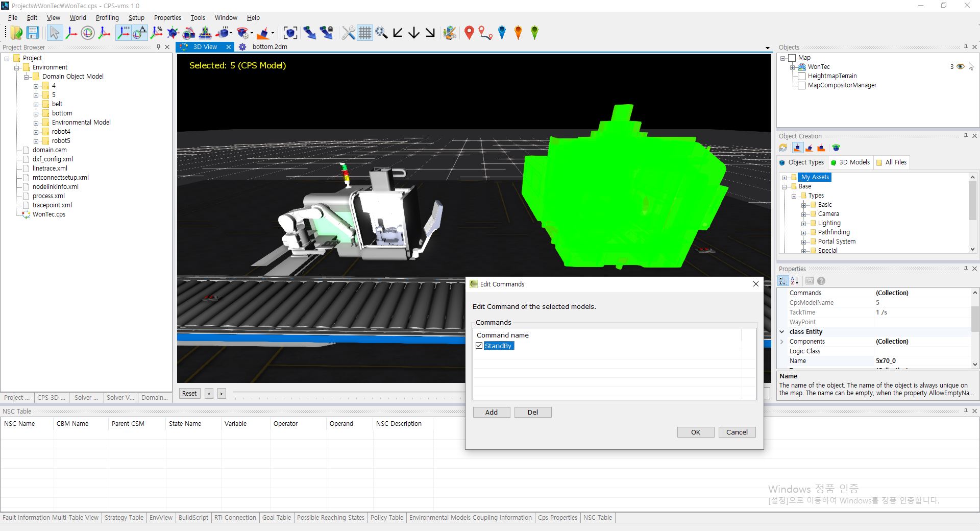The image size is (980, 531).
Task: Click the wrench and screwdriver tools icon
Action: tap(349, 33)
